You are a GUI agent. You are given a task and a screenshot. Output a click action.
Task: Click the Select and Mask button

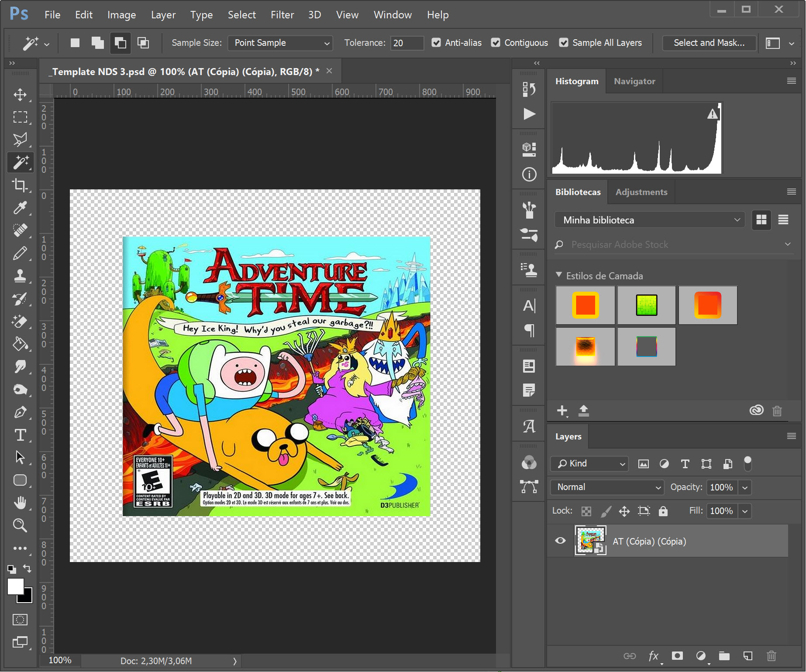coord(709,43)
